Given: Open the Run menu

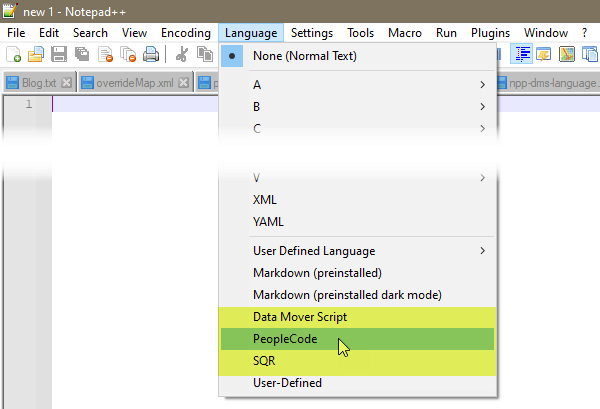Looking at the screenshot, I should point(446,33).
